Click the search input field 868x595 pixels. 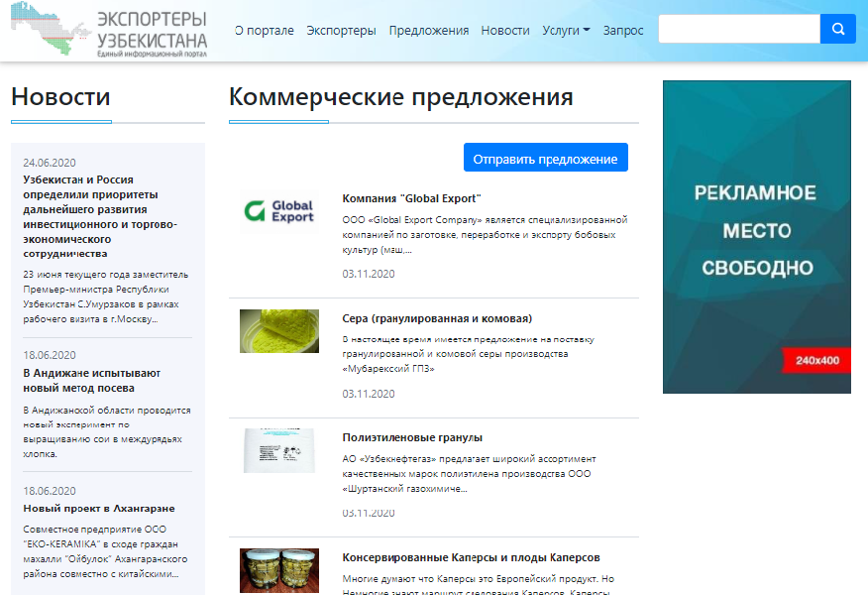(738, 30)
